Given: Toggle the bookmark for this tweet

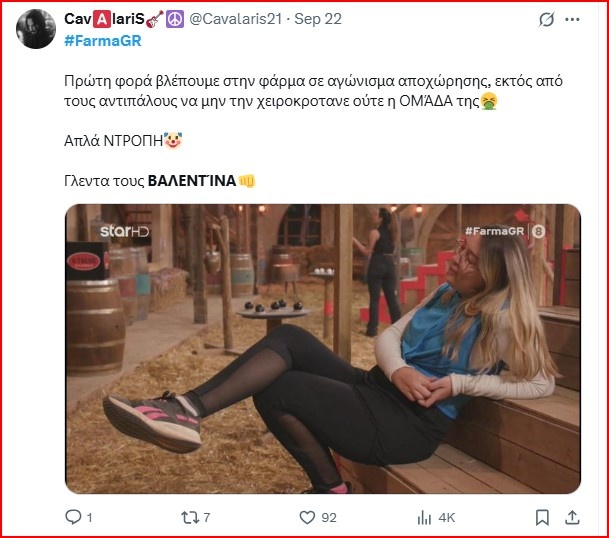Looking at the screenshot, I should tap(542, 517).
